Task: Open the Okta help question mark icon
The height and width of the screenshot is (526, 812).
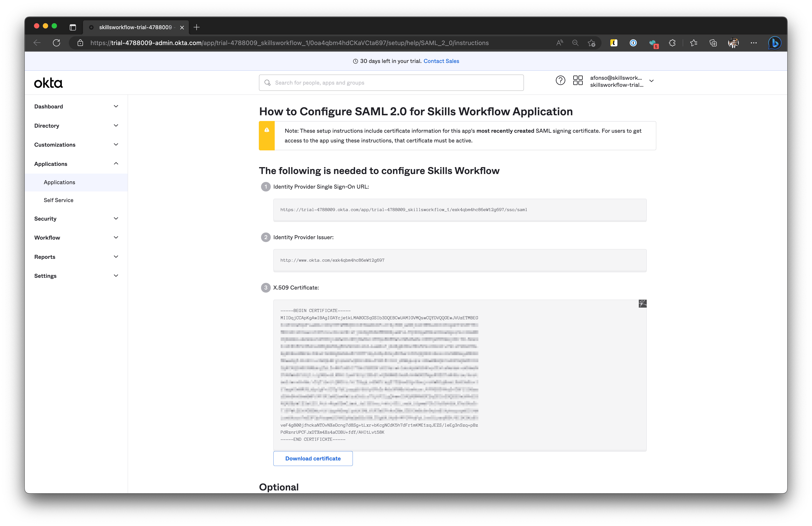Action: click(560, 80)
